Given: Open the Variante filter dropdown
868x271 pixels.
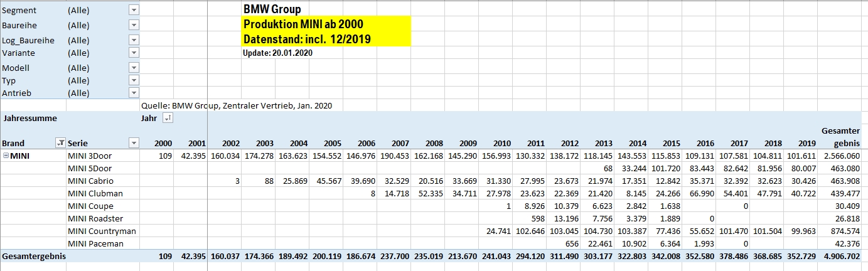Looking at the screenshot, I should coord(133,53).
